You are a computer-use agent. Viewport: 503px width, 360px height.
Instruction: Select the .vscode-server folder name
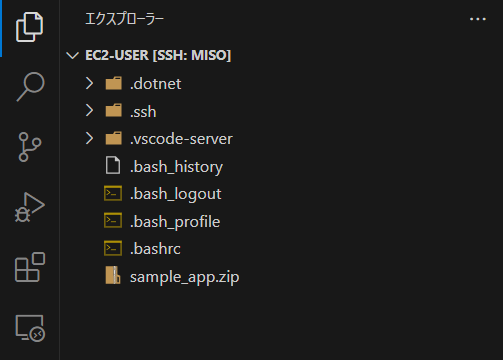(x=181, y=139)
